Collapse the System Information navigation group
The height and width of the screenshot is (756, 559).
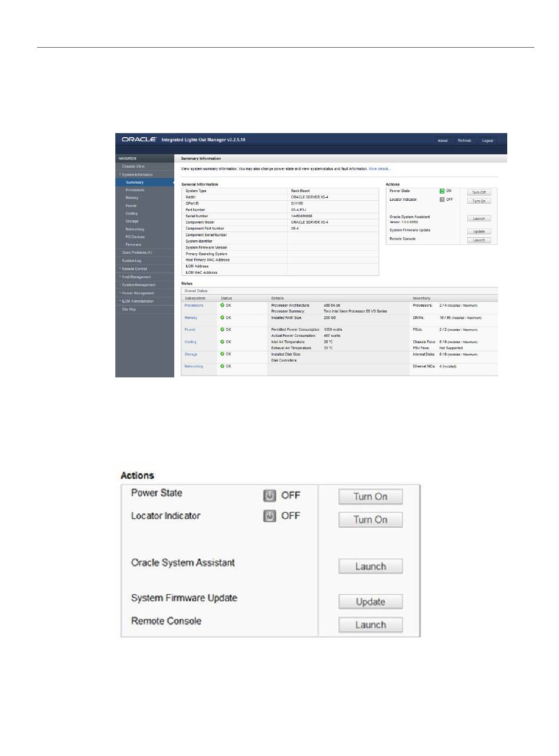point(120,175)
